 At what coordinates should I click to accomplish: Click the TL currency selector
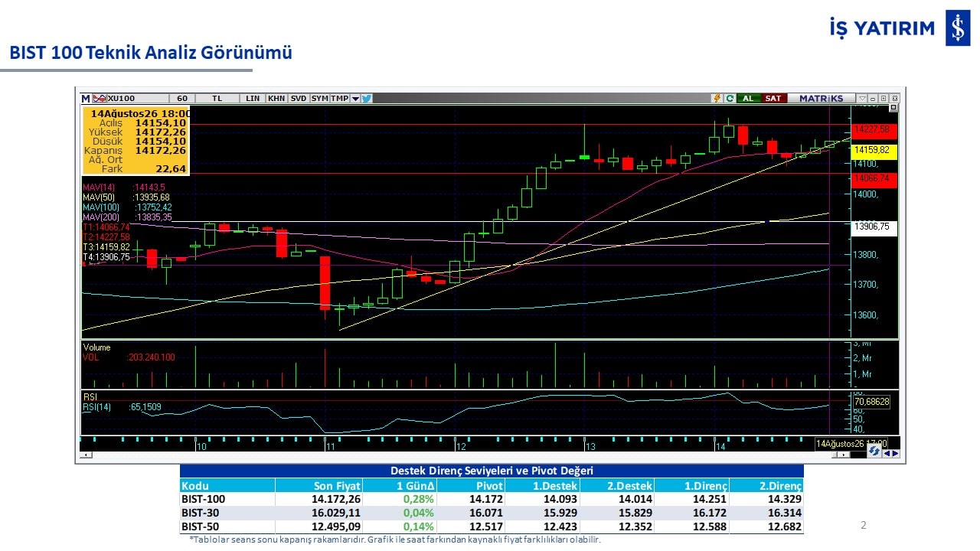217,99
